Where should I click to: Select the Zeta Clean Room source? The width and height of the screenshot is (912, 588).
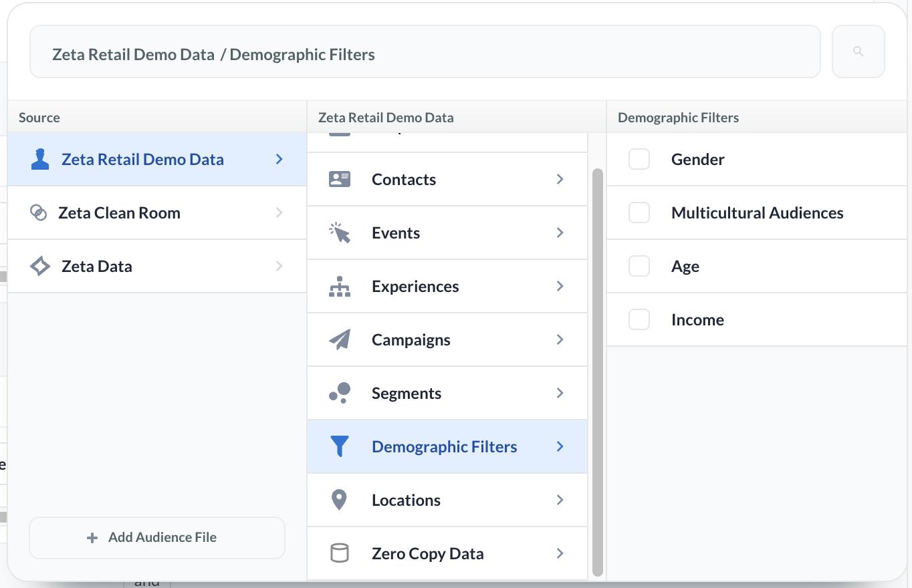point(157,212)
